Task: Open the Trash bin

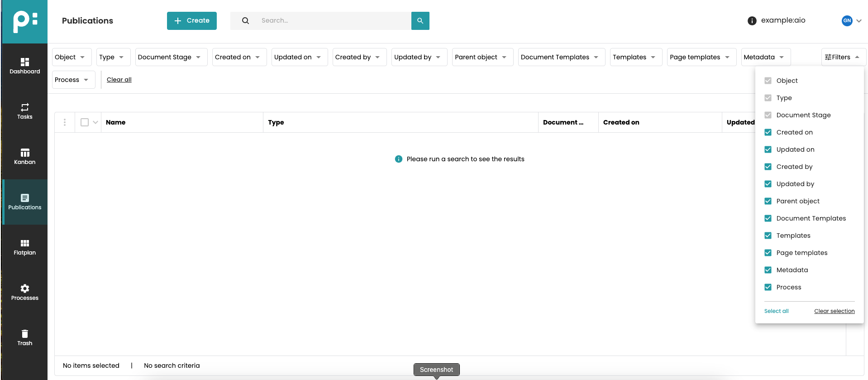Action: 24,337
